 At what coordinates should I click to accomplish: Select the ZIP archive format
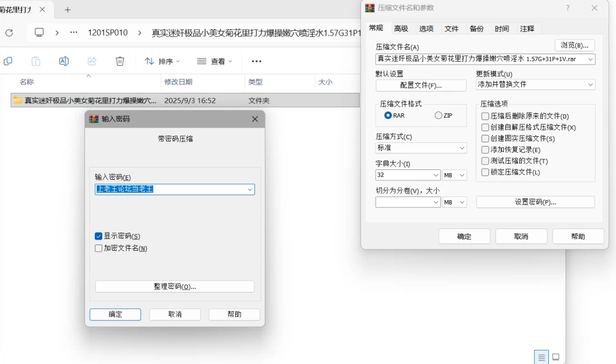439,115
